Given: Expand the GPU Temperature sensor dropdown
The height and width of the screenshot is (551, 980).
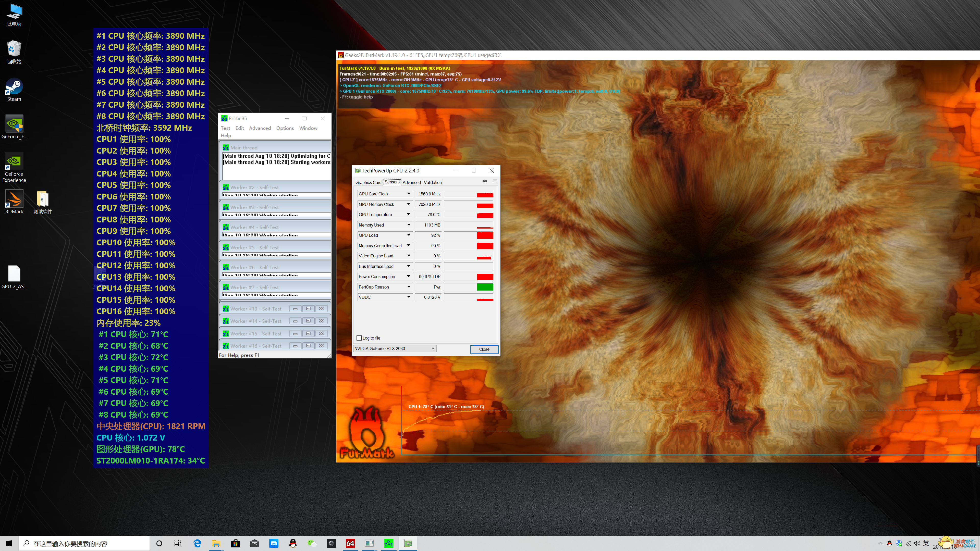Looking at the screenshot, I should pyautogui.click(x=408, y=215).
